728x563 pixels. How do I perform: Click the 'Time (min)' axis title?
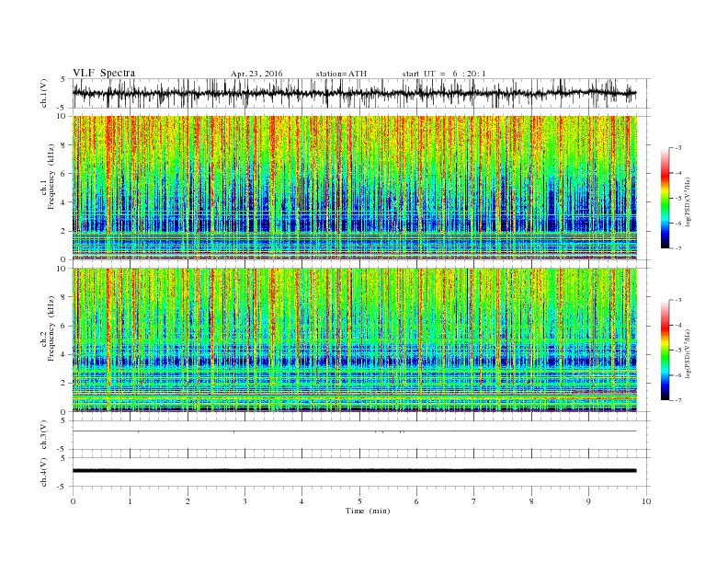(x=368, y=511)
